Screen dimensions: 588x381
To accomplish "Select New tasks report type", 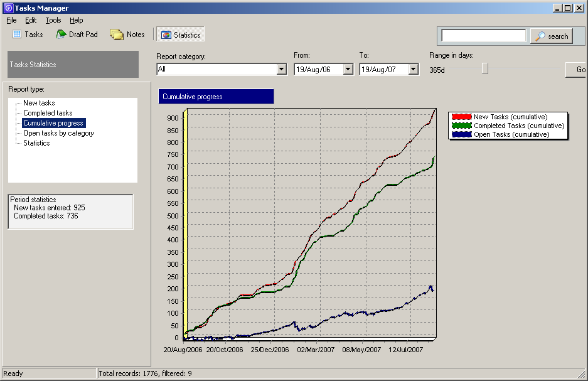I will 39,103.
